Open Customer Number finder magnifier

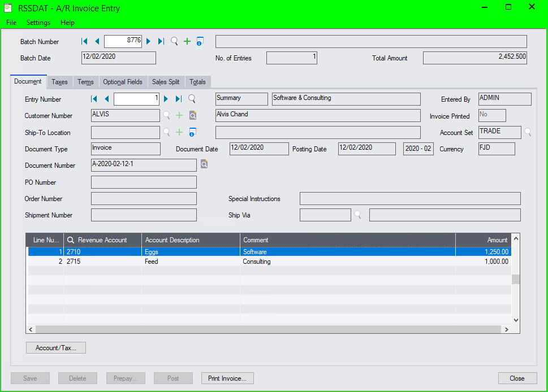click(166, 116)
